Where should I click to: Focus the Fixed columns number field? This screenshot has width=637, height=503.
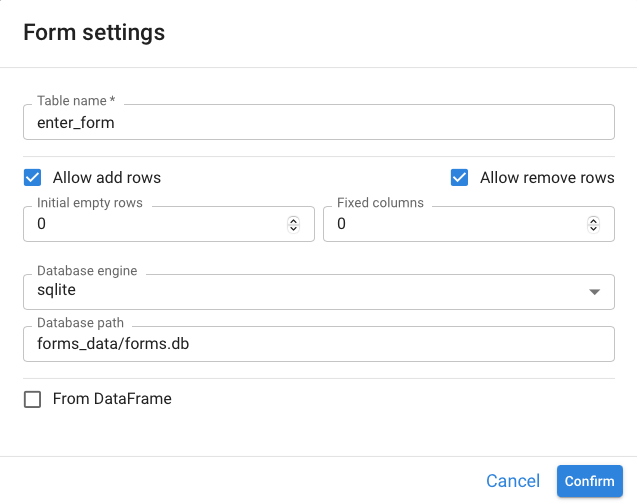click(x=469, y=224)
